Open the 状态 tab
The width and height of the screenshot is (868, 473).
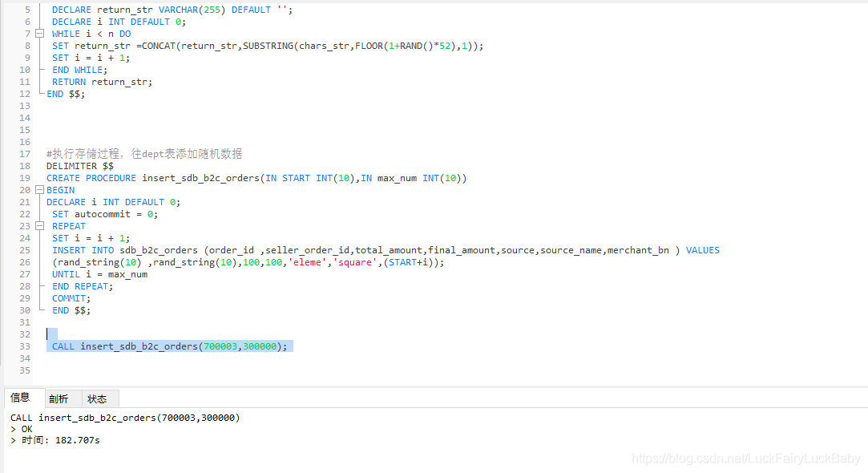point(97,398)
